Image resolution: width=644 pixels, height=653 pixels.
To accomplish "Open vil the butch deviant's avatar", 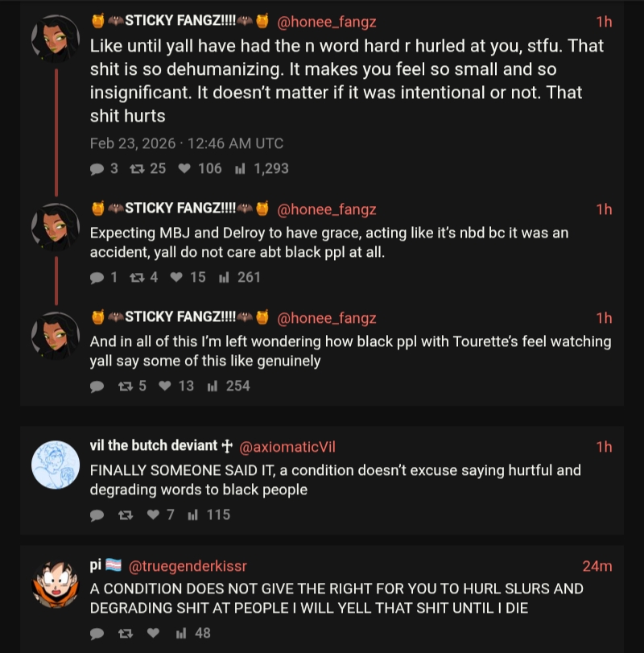I will (56, 465).
